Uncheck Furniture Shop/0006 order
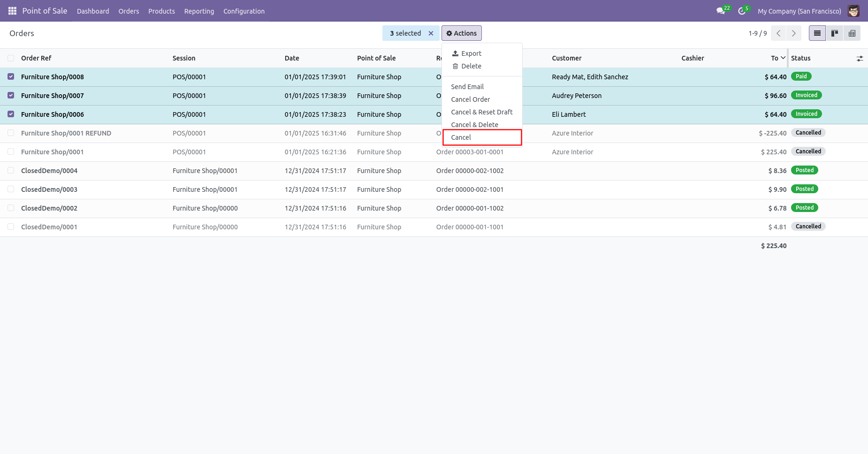The image size is (868, 454). (x=11, y=114)
